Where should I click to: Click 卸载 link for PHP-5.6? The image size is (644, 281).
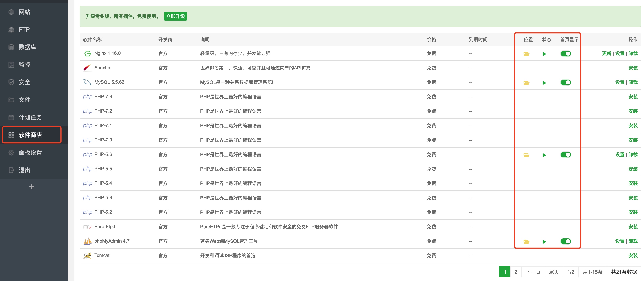click(x=633, y=155)
